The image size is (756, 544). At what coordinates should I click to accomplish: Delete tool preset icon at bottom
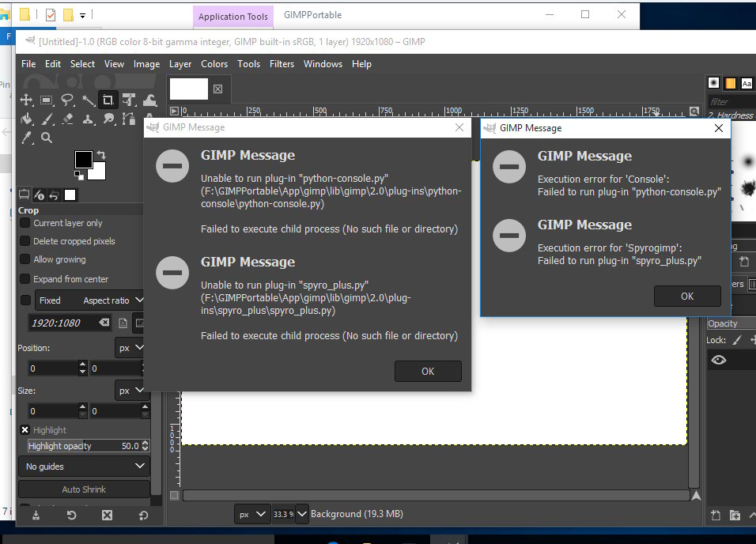pyautogui.click(x=107, y=516)
